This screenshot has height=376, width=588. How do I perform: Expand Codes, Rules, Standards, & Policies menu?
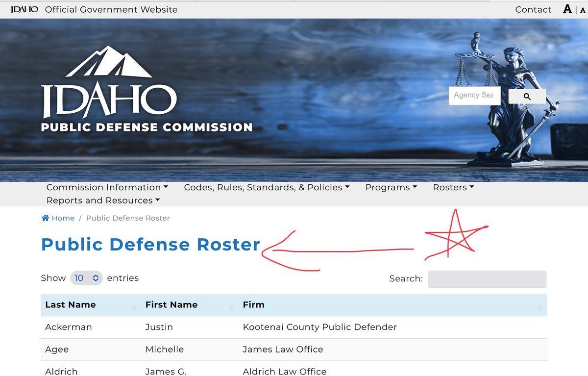coord(267,187)
